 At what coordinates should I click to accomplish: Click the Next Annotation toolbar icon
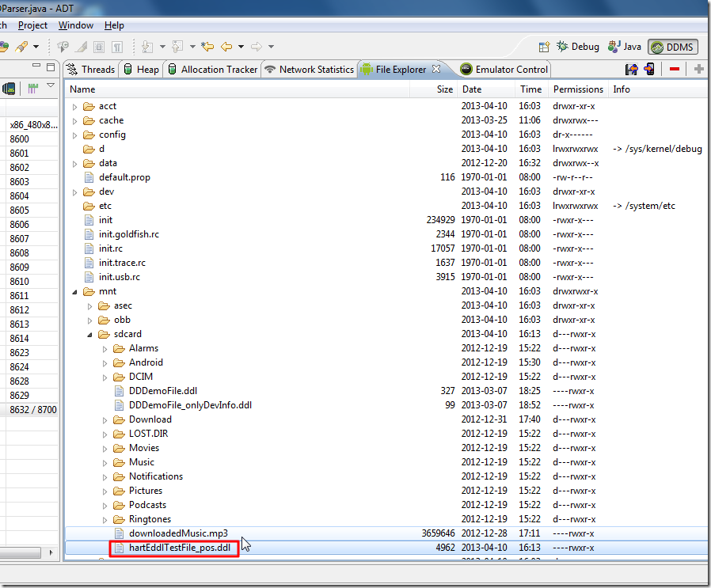[147, 46]
